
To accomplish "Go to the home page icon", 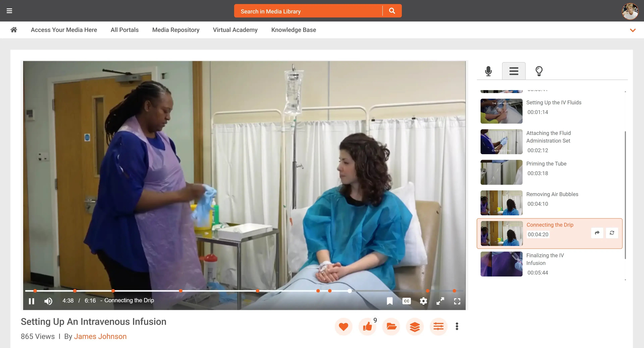I will (14, 30).
